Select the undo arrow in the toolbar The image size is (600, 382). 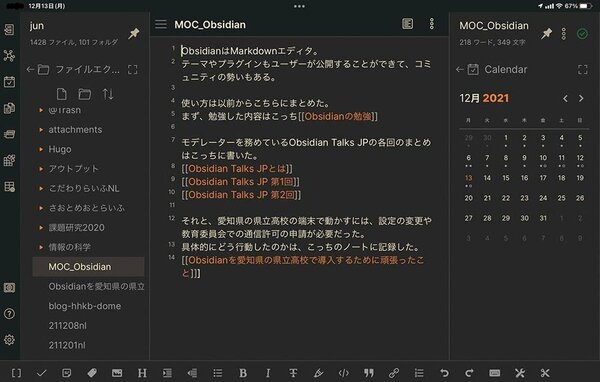point(444,373)
